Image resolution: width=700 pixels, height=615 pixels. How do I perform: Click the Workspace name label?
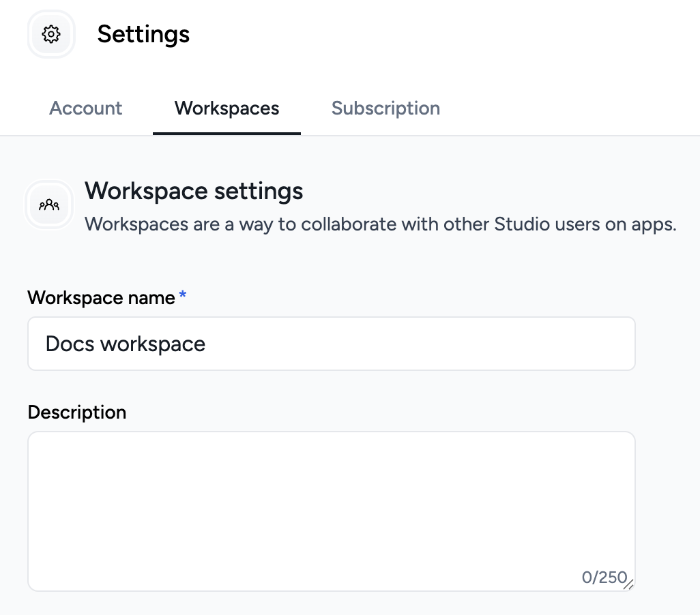[100, 297]
